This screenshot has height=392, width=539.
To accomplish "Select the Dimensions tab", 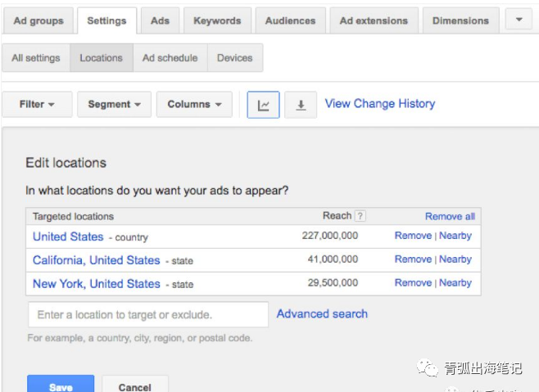I will (460, 20).
